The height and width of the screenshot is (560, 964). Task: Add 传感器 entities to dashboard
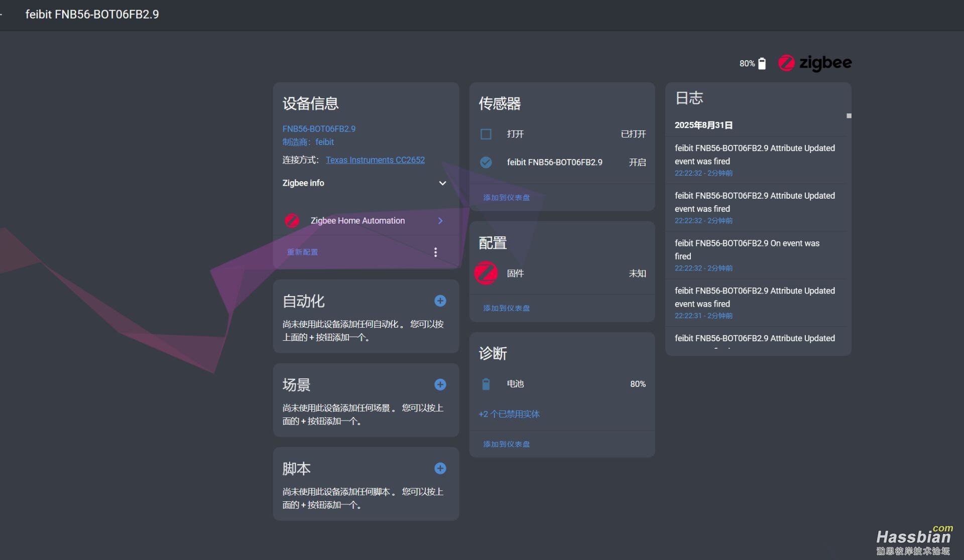[507, 197]
